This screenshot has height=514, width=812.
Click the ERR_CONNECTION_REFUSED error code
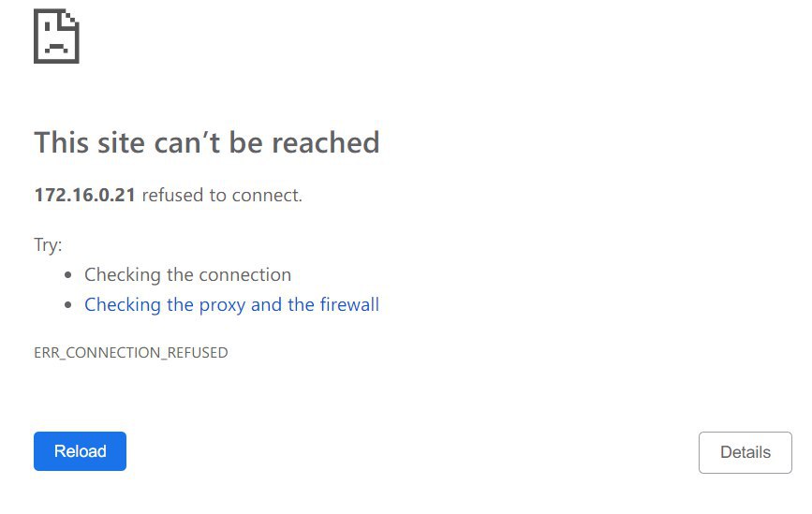(x=130, y=353)
